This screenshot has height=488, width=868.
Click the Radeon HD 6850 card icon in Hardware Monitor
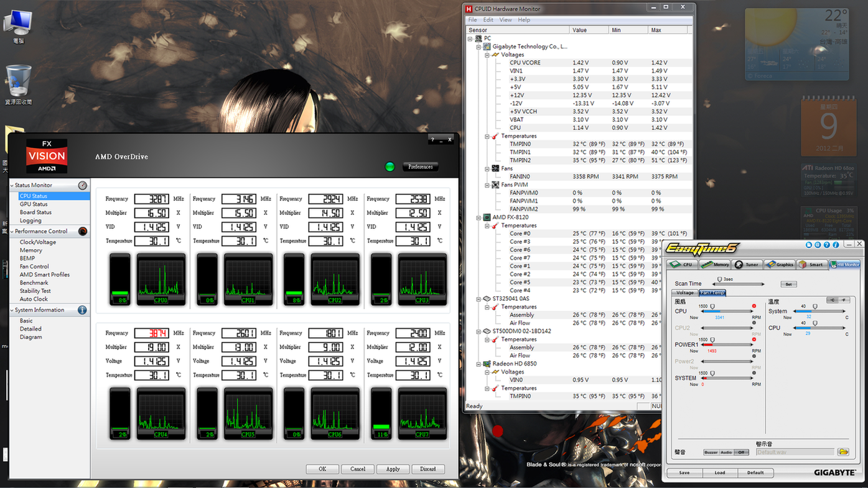tap(487, 364)
